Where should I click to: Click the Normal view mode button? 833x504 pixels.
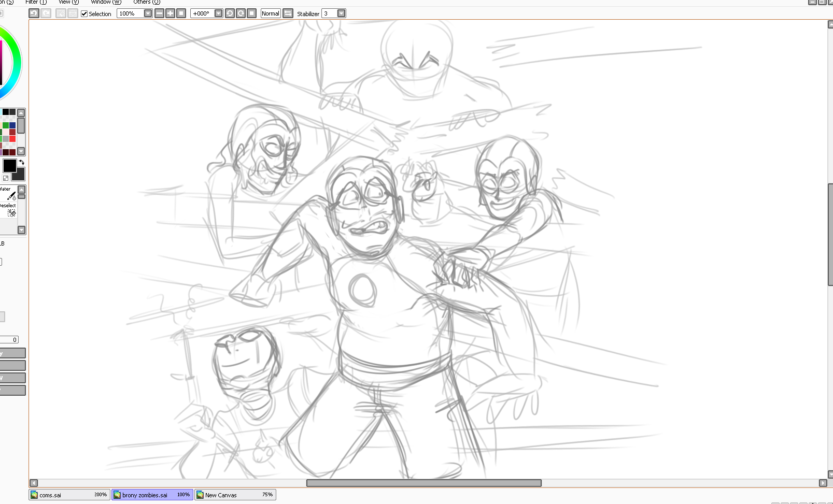270,13
